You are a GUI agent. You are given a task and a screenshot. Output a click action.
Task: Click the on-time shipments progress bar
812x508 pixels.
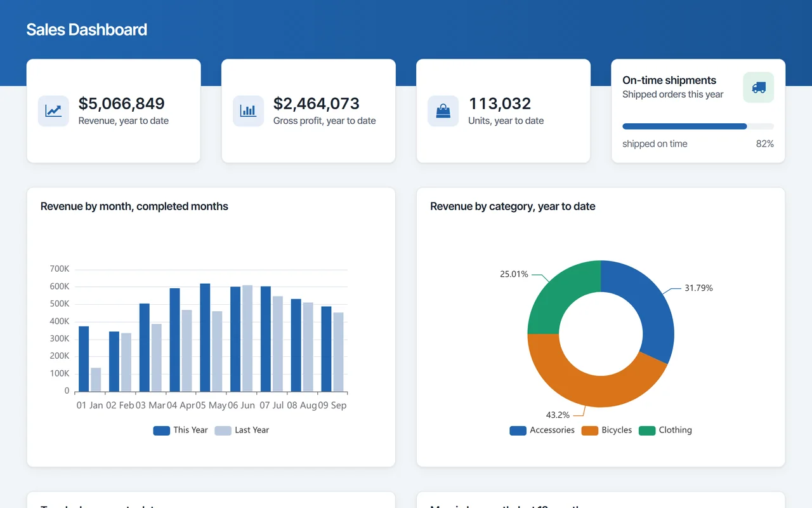698,126
